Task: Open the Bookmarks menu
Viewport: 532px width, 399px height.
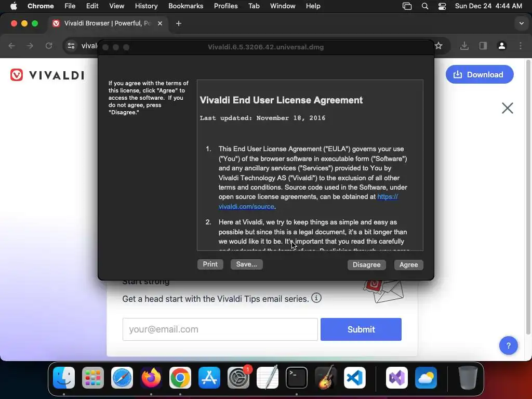Action: click(185, 6)
